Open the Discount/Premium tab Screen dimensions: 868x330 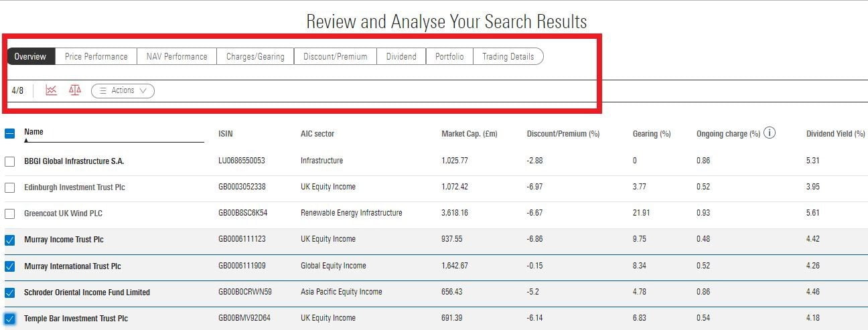[x=335, y=56]
